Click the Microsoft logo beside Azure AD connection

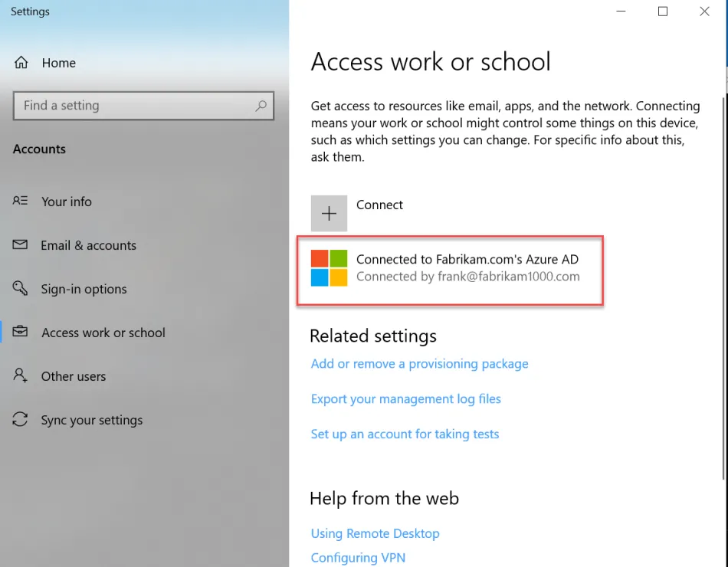coord(329,268)
